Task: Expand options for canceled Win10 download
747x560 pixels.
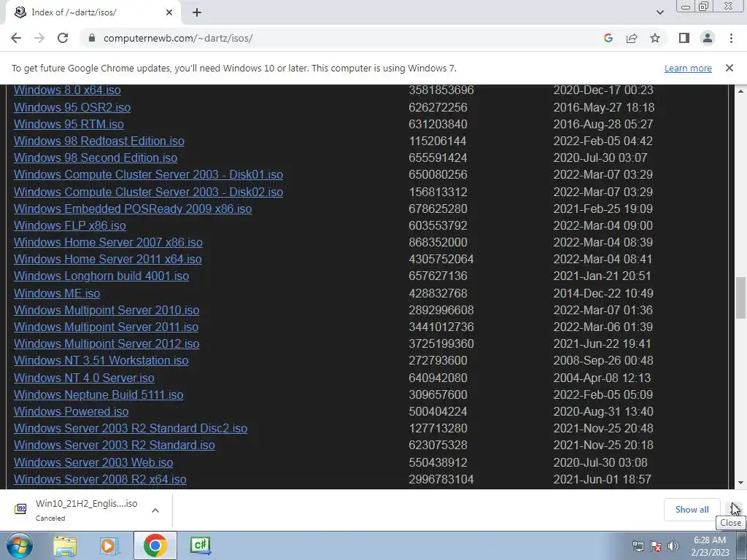Action: (x=155, y=510)
